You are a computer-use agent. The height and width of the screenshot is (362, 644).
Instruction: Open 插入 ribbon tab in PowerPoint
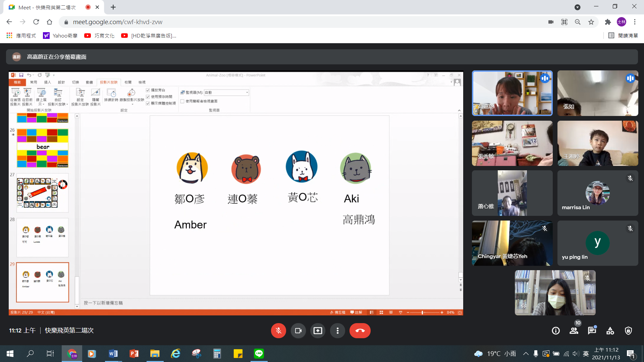point(47,82)
